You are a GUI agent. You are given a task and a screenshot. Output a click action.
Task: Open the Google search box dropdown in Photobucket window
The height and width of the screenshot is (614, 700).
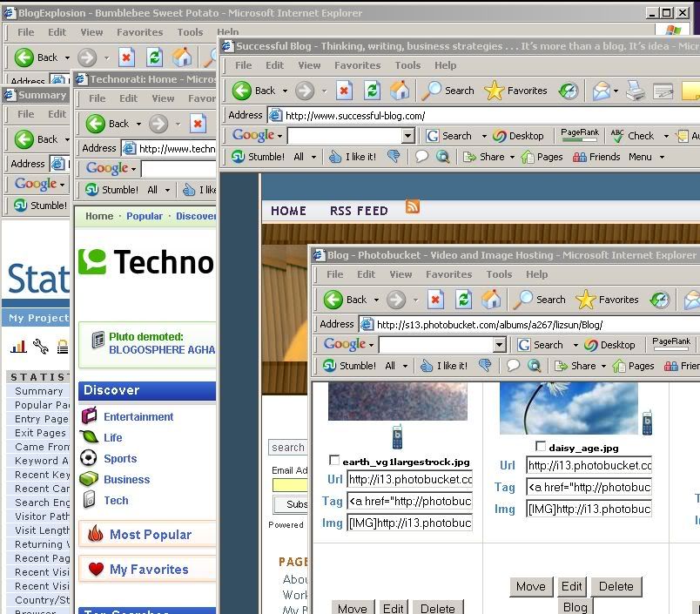pyautogui.click(x=499, y=344)
